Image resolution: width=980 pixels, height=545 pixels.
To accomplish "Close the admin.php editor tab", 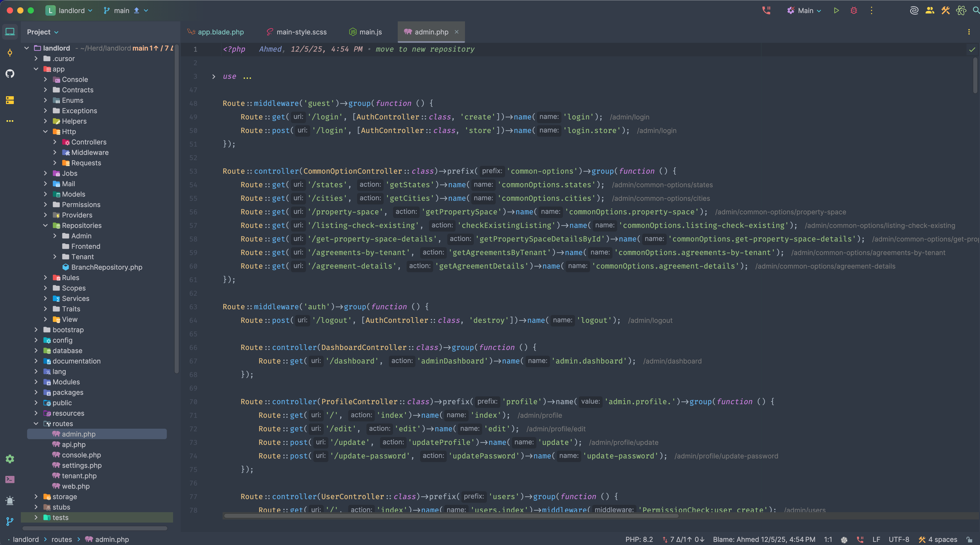I will (457, 32).
